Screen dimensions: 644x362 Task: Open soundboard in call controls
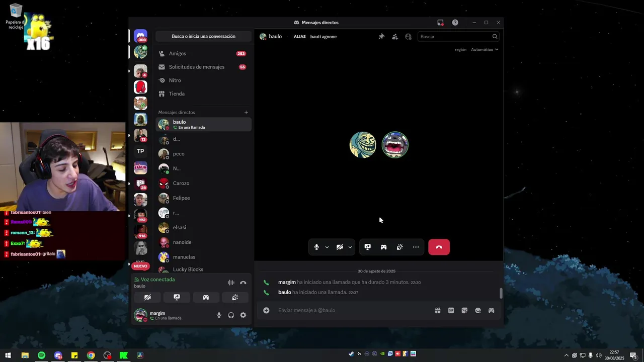point(399,247)
